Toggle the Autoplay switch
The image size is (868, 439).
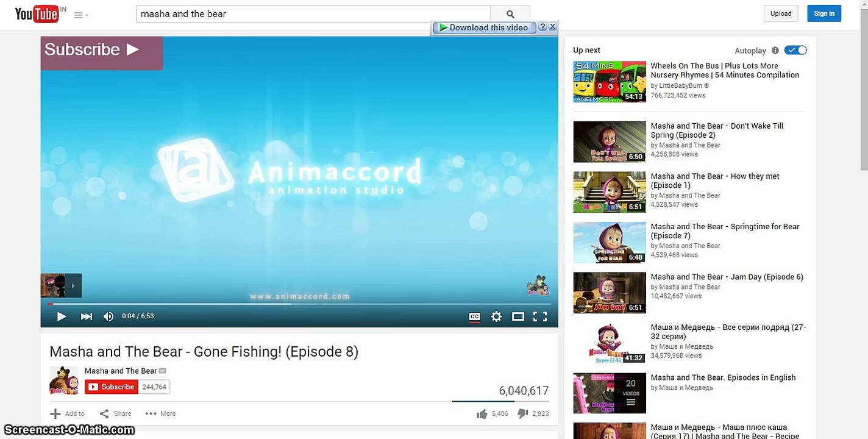tap(795, 50)
